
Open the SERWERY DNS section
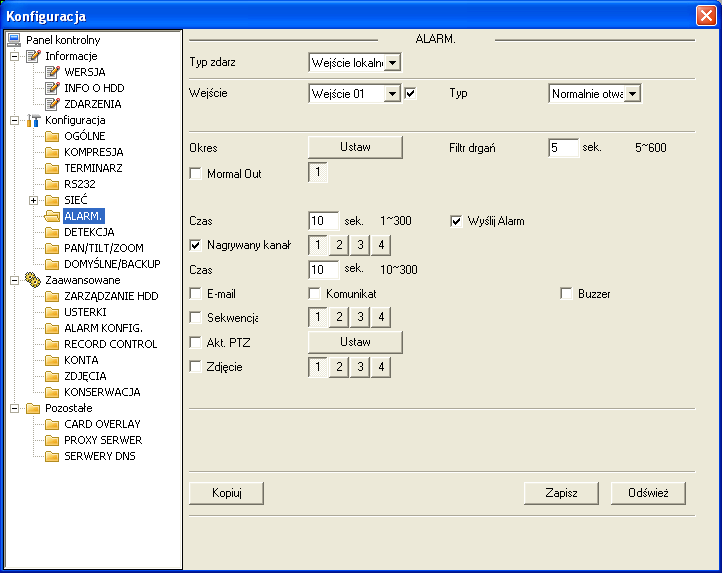100,456
